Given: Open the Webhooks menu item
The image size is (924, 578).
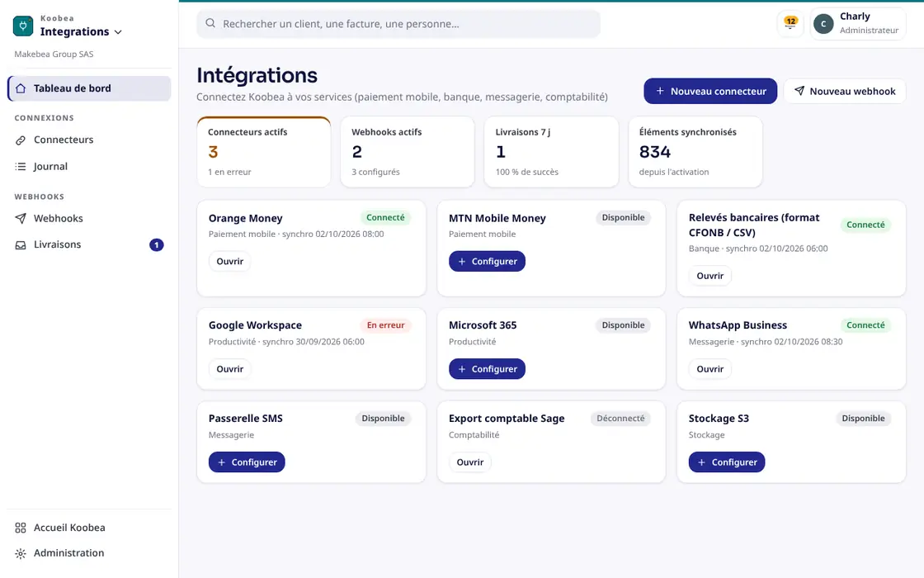Looking at the screenshot, I should click(90, 218).
